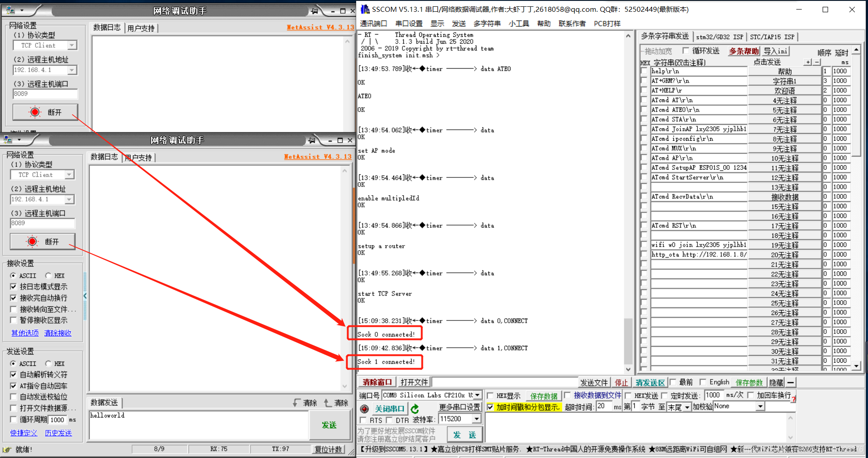This screenshot has height=458, width=868.
Task: Enable 定时发送 checkbox
Action: click(x=664, y=396)
